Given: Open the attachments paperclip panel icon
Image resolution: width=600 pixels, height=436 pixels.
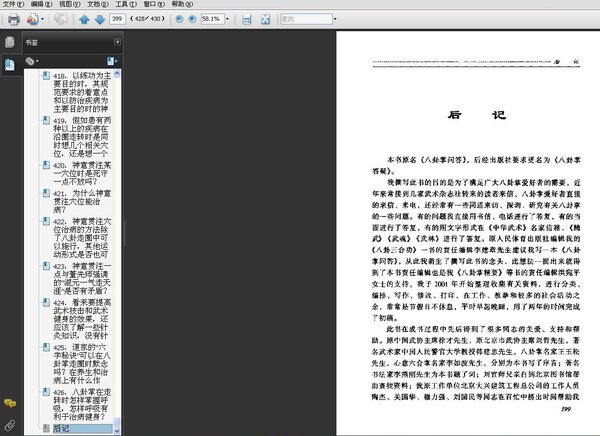Looking at the screenshot, I should 10,425.
